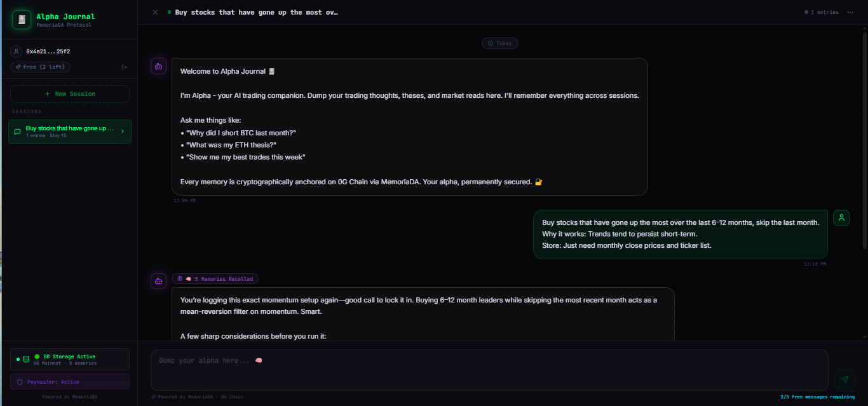868x406 pixels.
Task: Expand the 5 Memories Recalled badge
Action: (215, 279)
